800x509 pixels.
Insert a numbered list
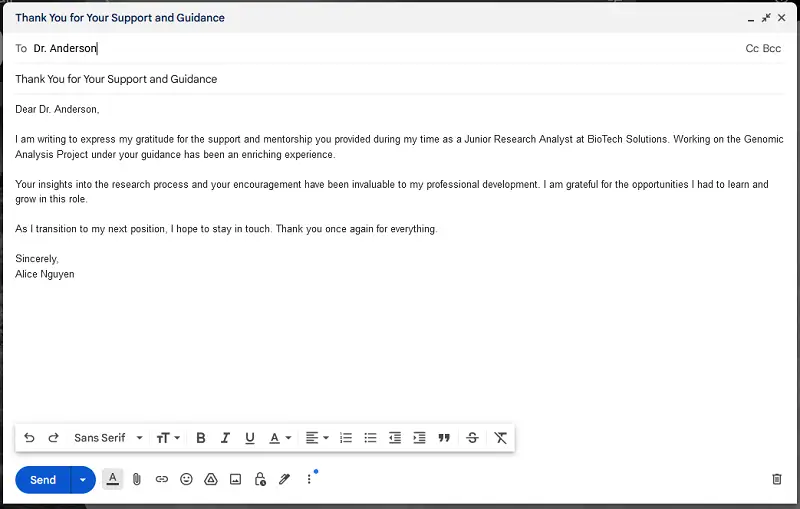pyautogui.click(x=346, y=438)
